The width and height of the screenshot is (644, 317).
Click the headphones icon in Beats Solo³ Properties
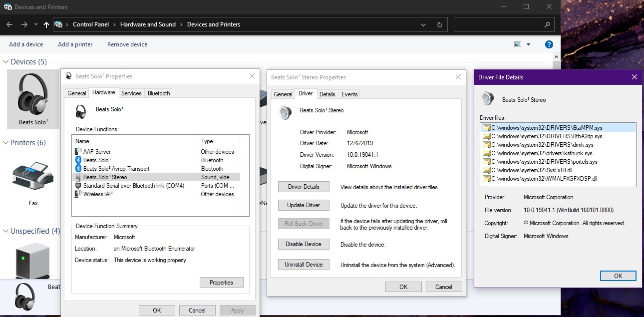[80, 111]
